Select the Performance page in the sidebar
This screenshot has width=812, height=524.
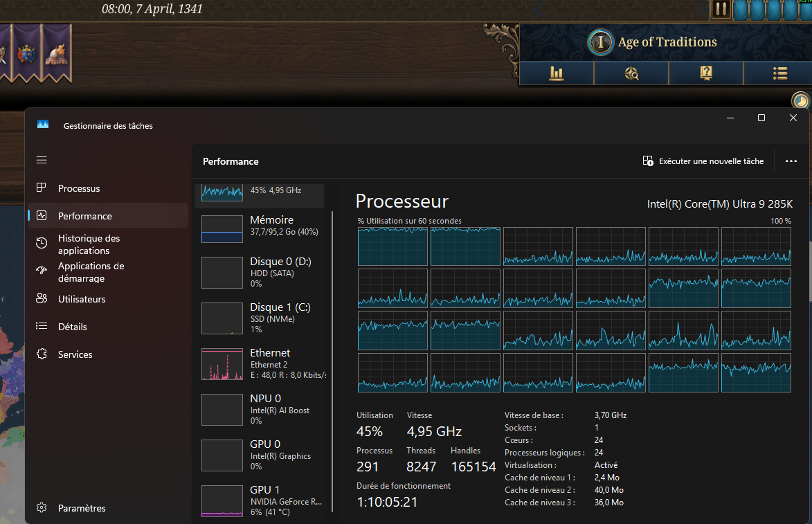pyautogui.click(x=108, y=216)
